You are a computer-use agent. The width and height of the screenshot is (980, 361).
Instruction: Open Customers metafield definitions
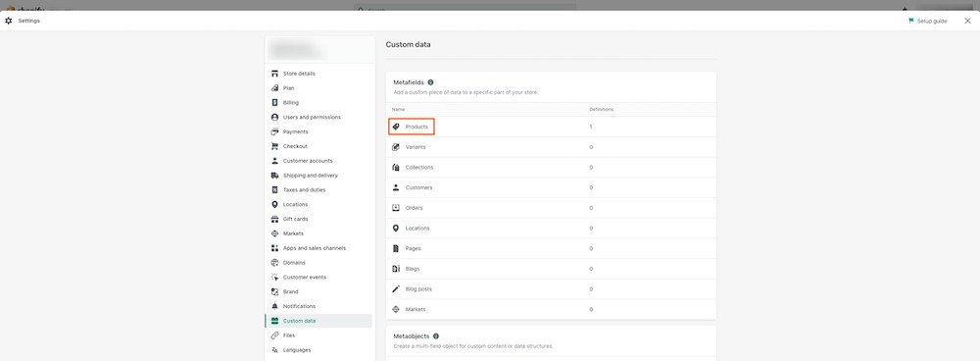pos(551,187)
